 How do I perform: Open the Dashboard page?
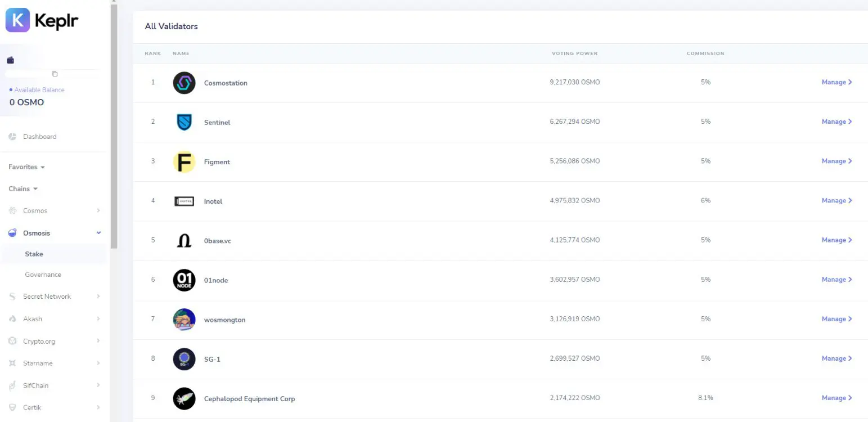pos(39,137)
